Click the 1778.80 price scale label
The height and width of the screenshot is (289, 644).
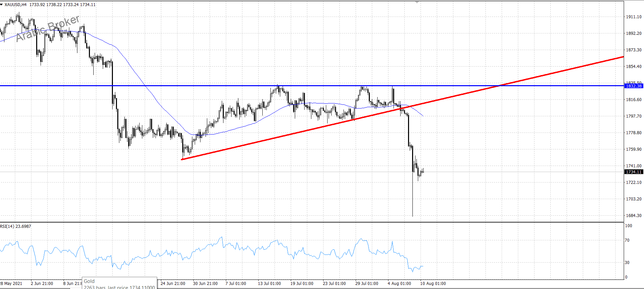(x=634, y=133)
